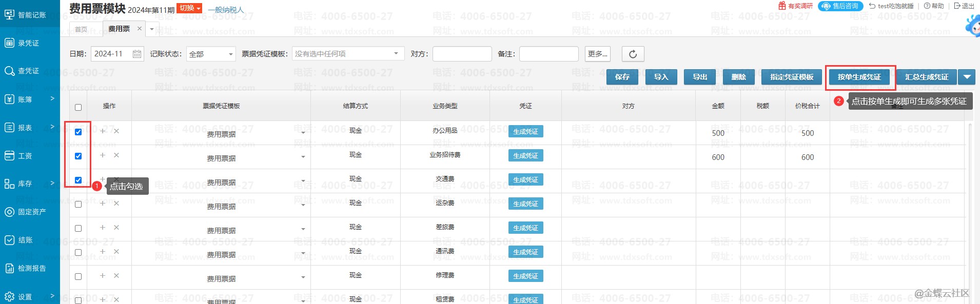Close the 费用票 tab
This screenshot has height=304, width=980.
pyautogui.click(x=140, y=29)
